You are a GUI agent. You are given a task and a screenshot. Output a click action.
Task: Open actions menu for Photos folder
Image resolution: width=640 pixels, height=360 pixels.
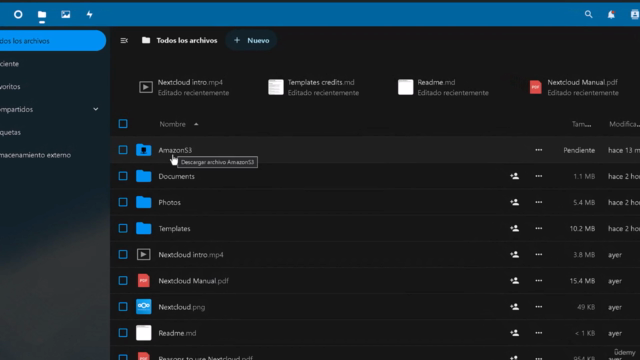(x=539, y=202)
